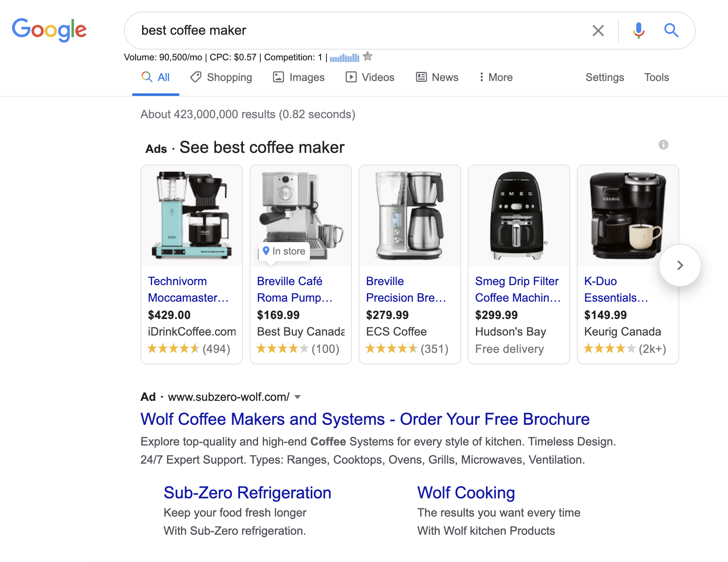Open the Settings menu
Viewport: 728px width, 562px height.
(x=604, y=77)
